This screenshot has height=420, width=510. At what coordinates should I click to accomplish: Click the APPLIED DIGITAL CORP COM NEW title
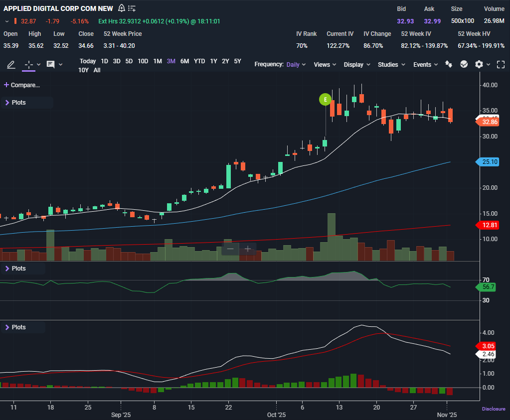click(x=58, y=9)
